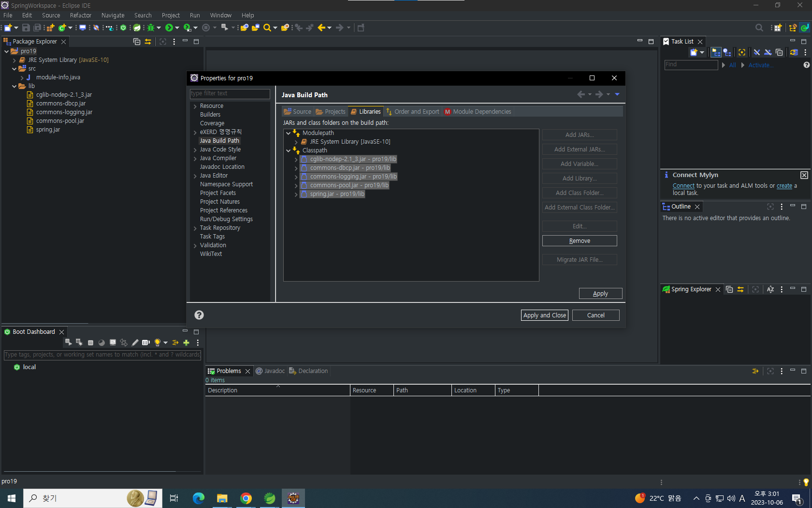Switch to the Javadoc tab

click(270, 371)
